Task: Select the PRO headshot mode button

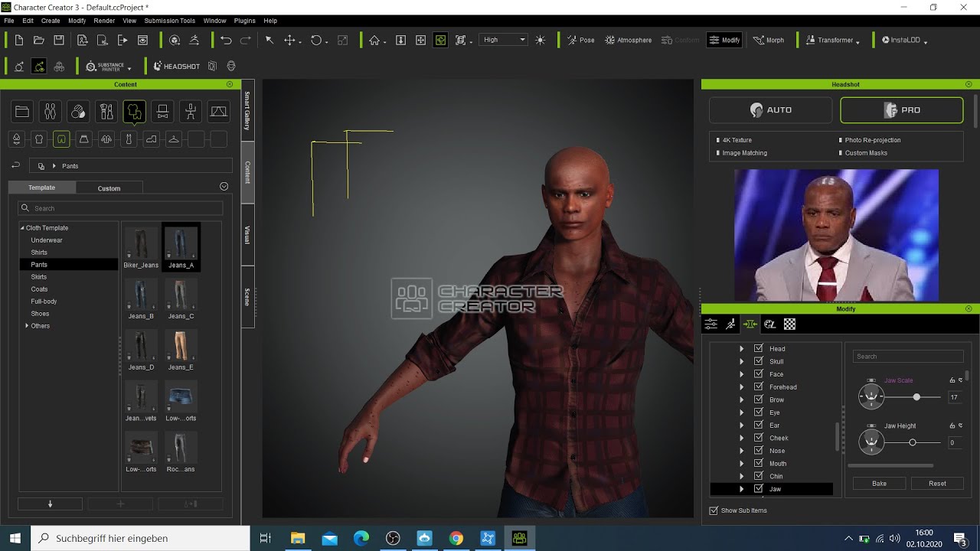Action: (x=902, y=110)
